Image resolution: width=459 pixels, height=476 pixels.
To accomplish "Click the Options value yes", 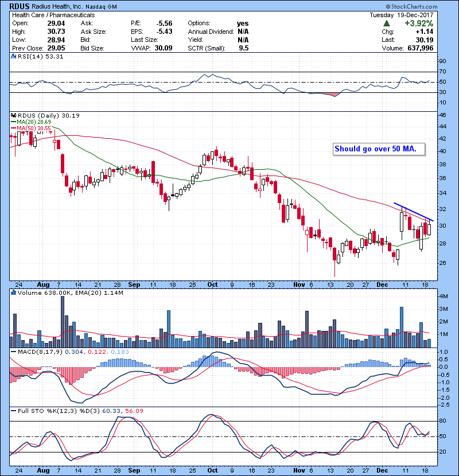I will pos(243,24).
